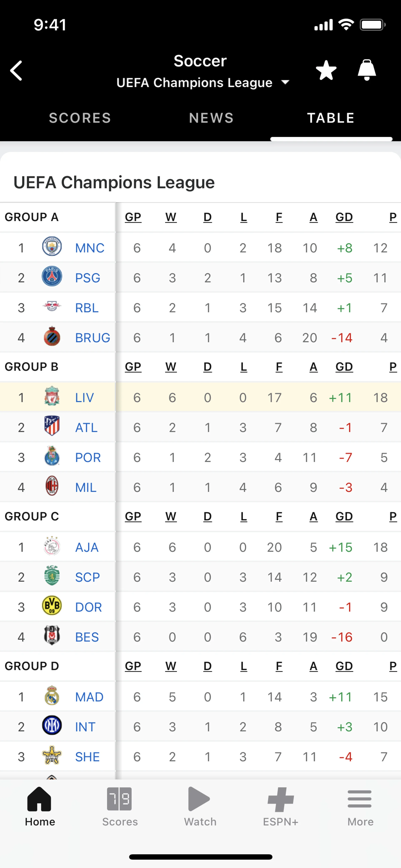Tap the Real Madrid crest
The width and height of the screenshot is (401, 868).
pyautogui.click(x=52, y=696)
